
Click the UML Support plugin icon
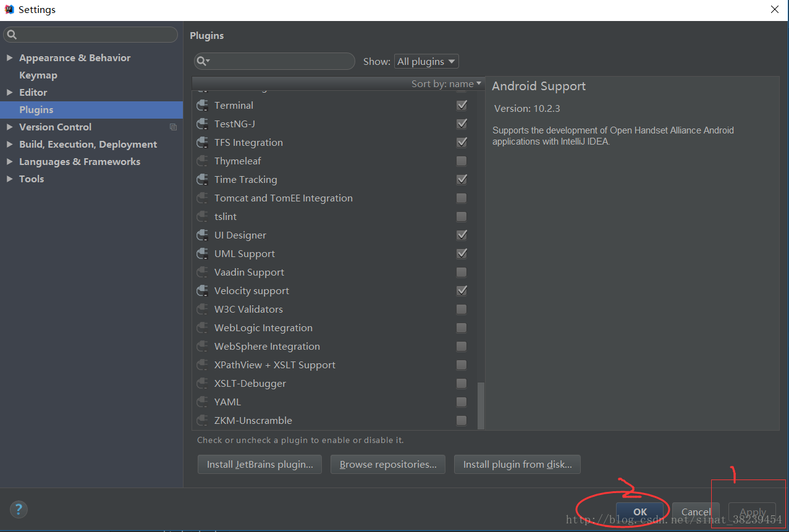pyautogui.click(x=202, y=254)
